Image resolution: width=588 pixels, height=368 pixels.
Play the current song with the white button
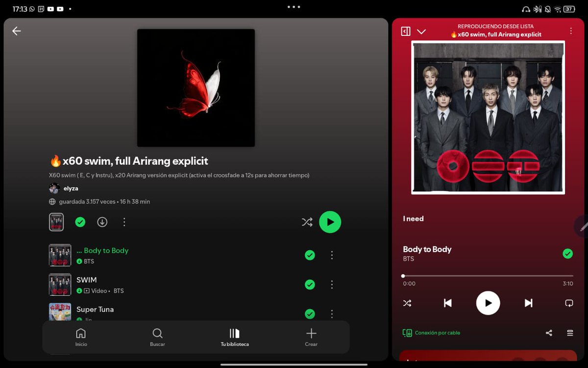pos(488,303)
